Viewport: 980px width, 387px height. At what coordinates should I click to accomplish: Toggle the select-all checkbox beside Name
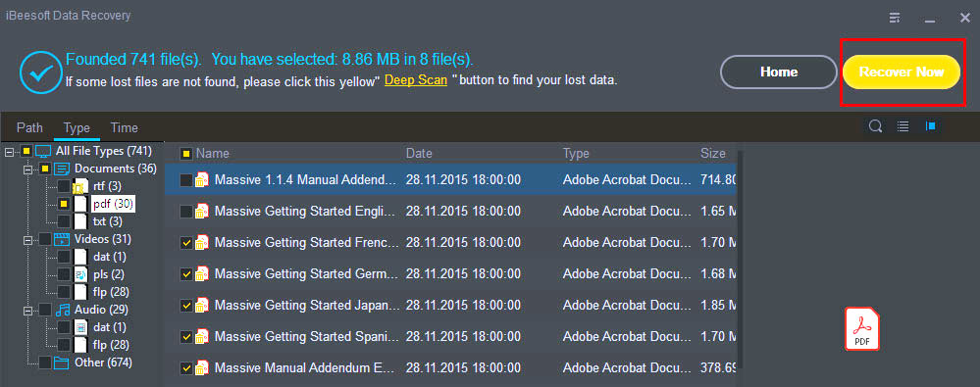[x=186, y=154]
